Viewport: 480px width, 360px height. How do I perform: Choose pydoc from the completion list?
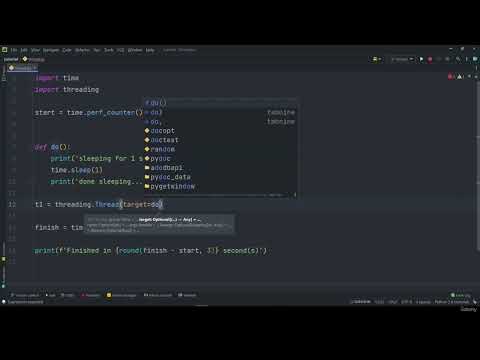[220, 159]
